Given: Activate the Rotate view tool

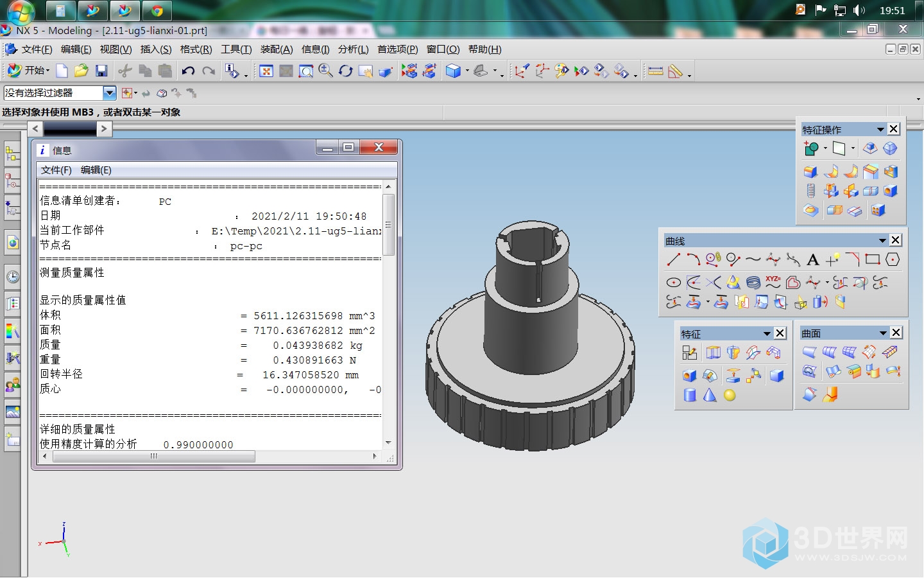Looking at the screenshot, I should tap(346, 71).
